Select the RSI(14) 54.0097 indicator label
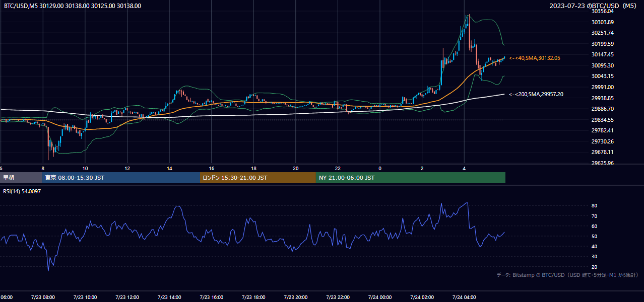644x302 pixels. coord(22,191)
